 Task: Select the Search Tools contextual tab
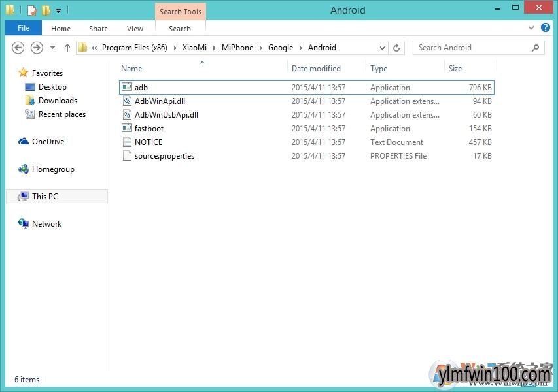pos(181,12)
